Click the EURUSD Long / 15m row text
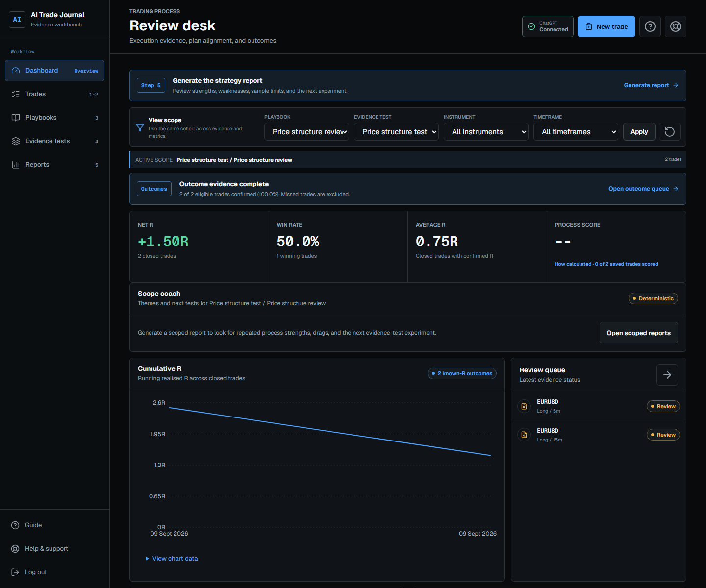Viewport: 706px width, 588px height. click(550, 435)
